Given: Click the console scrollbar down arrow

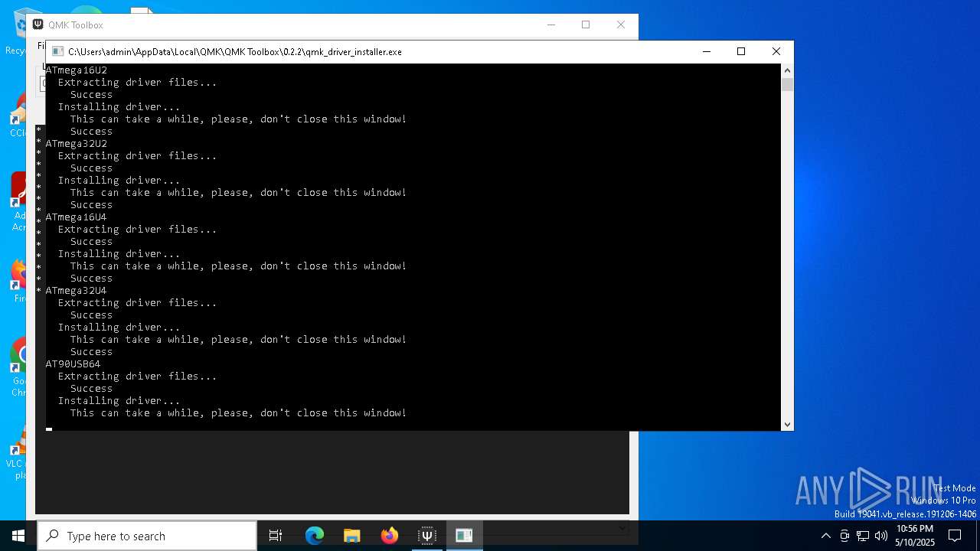Looking at the screenshot, I should (787, 424).
